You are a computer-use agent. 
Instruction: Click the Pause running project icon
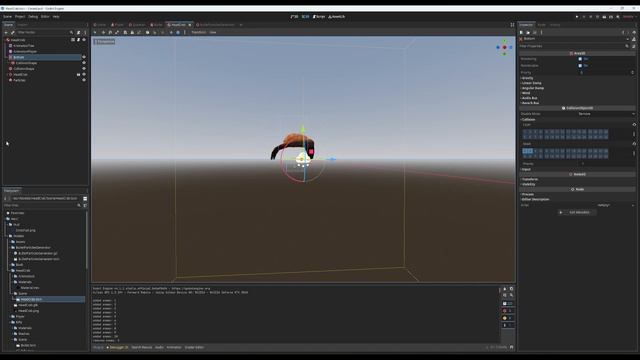point(584,17)
